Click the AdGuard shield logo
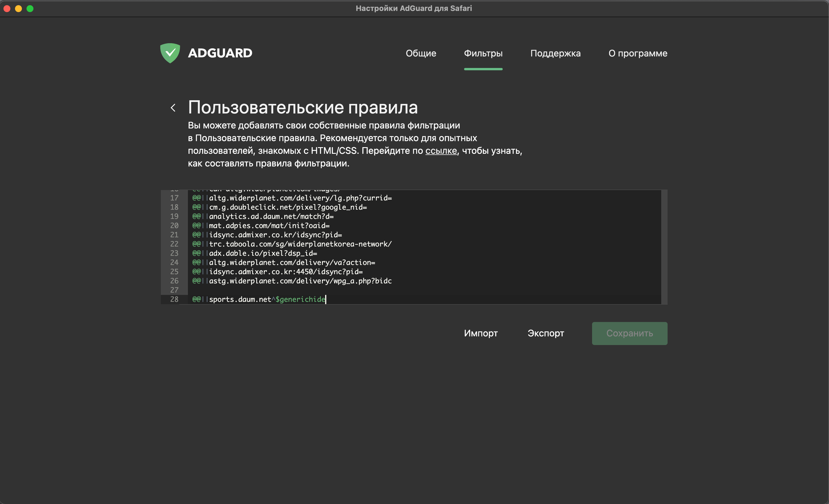 [x=170, y=53]
